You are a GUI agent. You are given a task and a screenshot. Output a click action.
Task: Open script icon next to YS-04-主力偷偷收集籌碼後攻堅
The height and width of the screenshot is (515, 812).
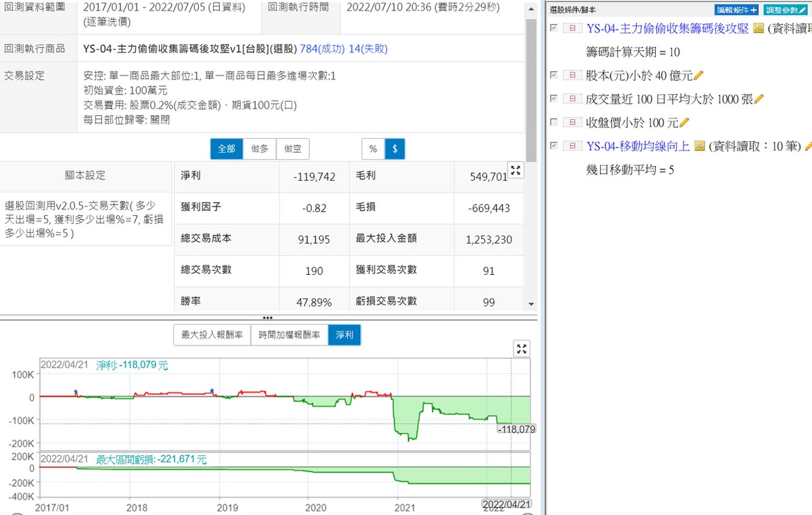758,28
